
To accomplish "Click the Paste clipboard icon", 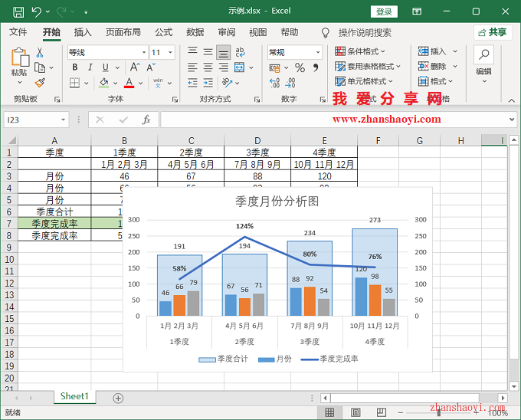I will (20, 57).
